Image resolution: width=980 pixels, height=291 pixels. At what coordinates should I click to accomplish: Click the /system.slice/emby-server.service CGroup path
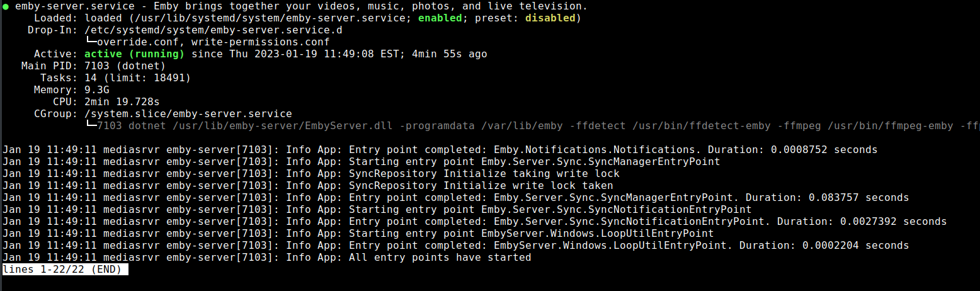coord(188,114)
